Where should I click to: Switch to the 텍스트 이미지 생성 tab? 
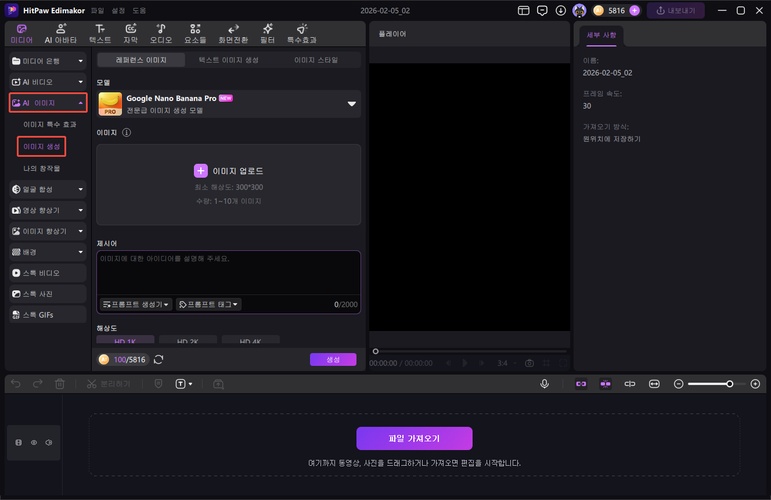pyautogui.click(x=229, y=60)
